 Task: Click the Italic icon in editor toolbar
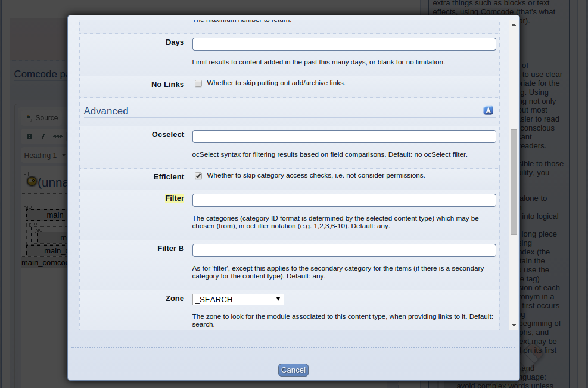click(x=43, y=136)
